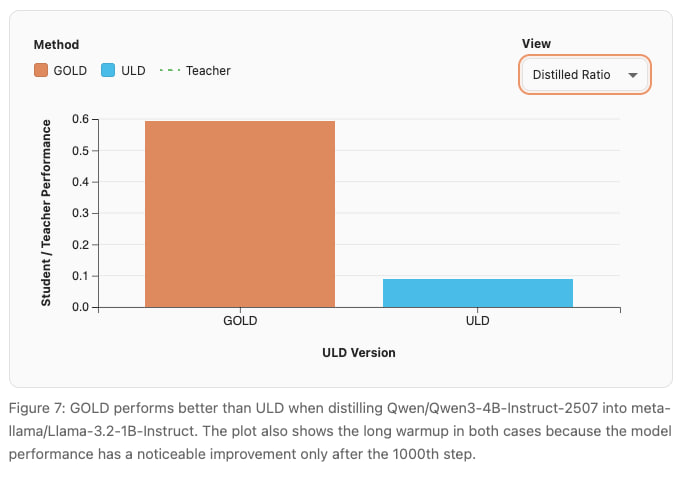Screen dimensions: 682x483
Task: Click the Student / Teacher Performance axis title
Action: coord(46,212)
